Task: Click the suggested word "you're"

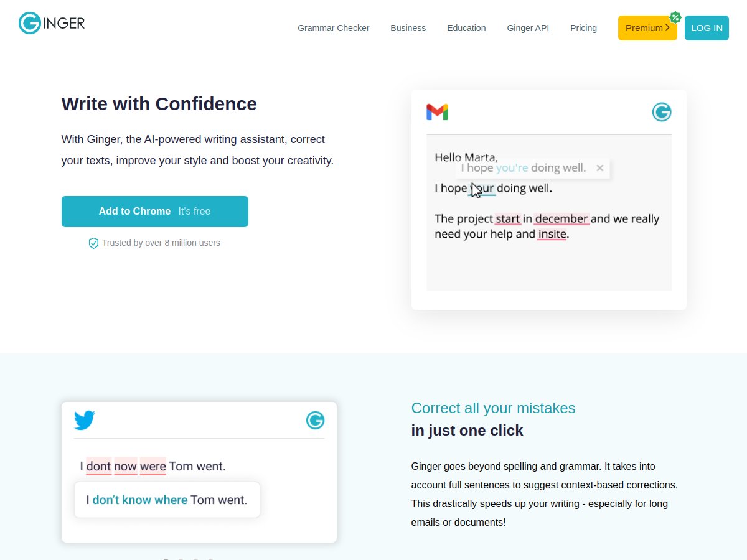Action: (x=512, y=168)
